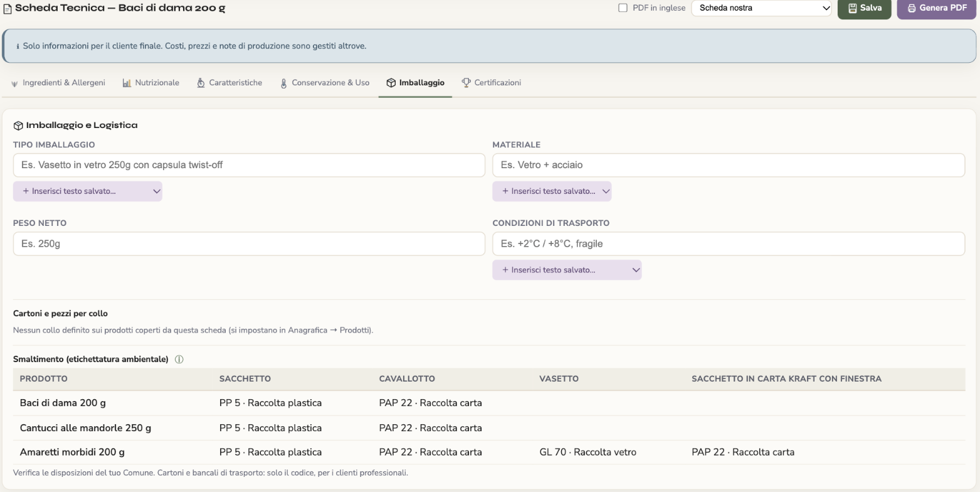Click the Certificazioni trophy icon
This screenshot has height=492, width=980.
pyautogui.click(x=466, y=83)
